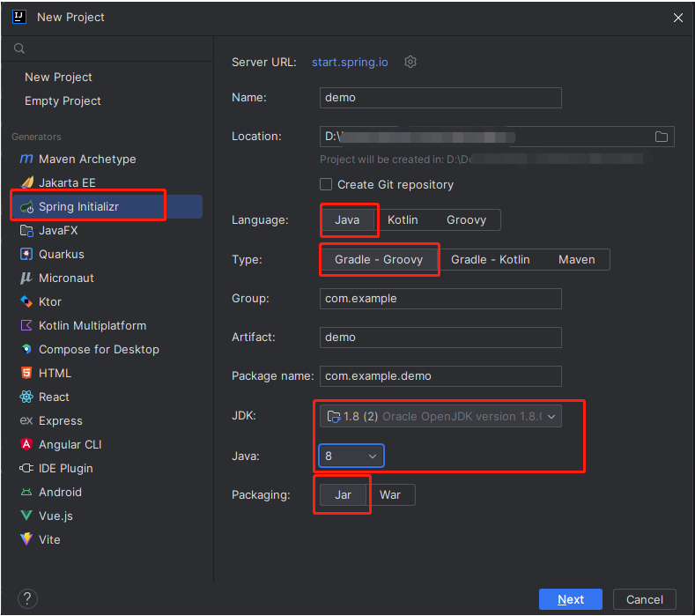Viewport: 695px width, 616px height.
Task: Click the Compose for Desktop icon
Action: pyautogui.click(x=26, y=349)
